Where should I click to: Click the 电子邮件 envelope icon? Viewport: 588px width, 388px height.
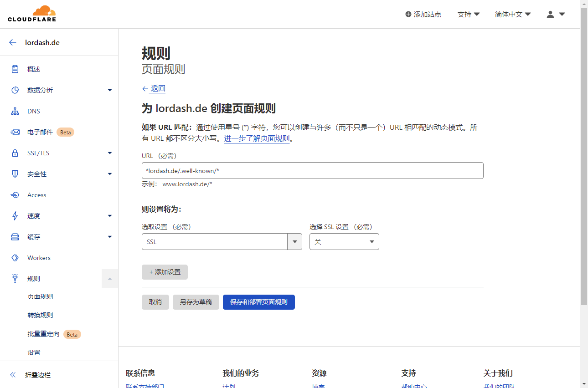(15, 132)
